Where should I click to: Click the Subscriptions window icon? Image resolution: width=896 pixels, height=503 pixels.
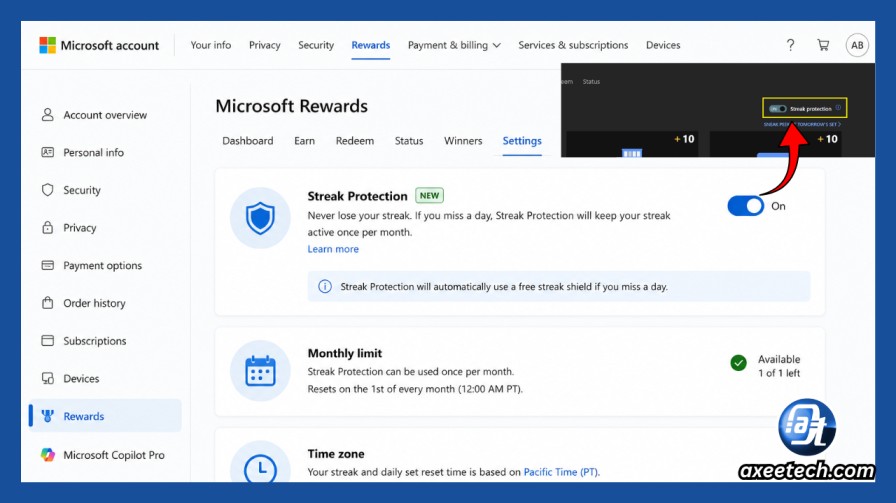tap(47, 341)
